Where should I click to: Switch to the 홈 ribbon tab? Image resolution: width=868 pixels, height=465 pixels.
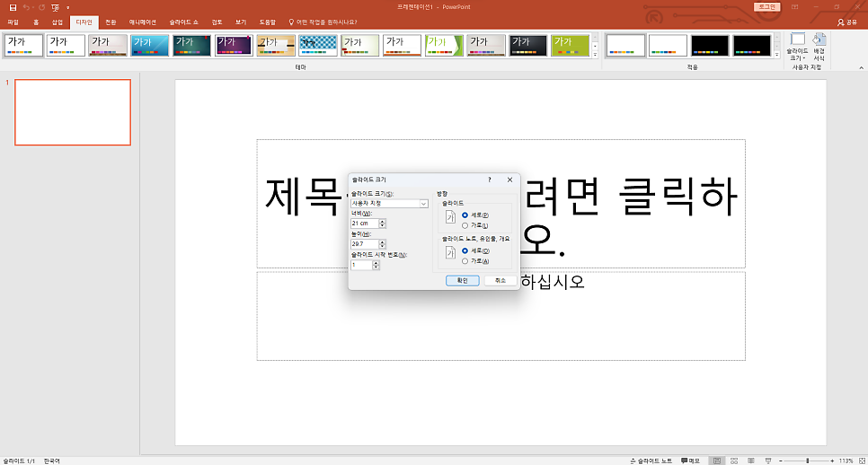(x=36, y=22)
